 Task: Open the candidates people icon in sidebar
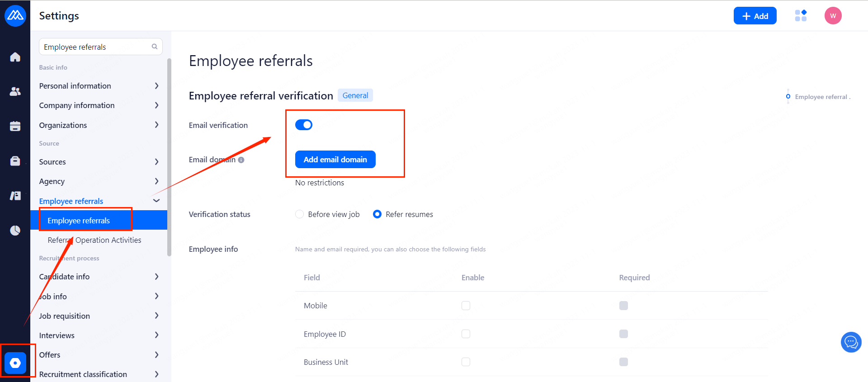15,92
